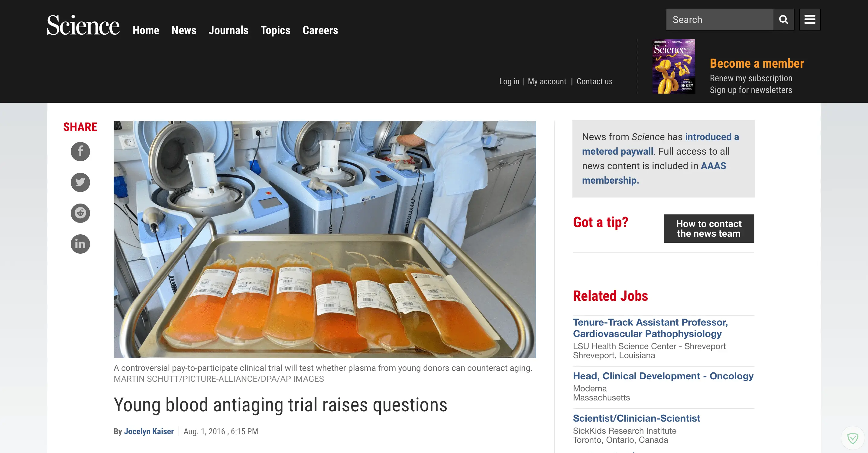Open the Journals menu
The height and width of the screenshot is (453, 868).
(228, 30)
